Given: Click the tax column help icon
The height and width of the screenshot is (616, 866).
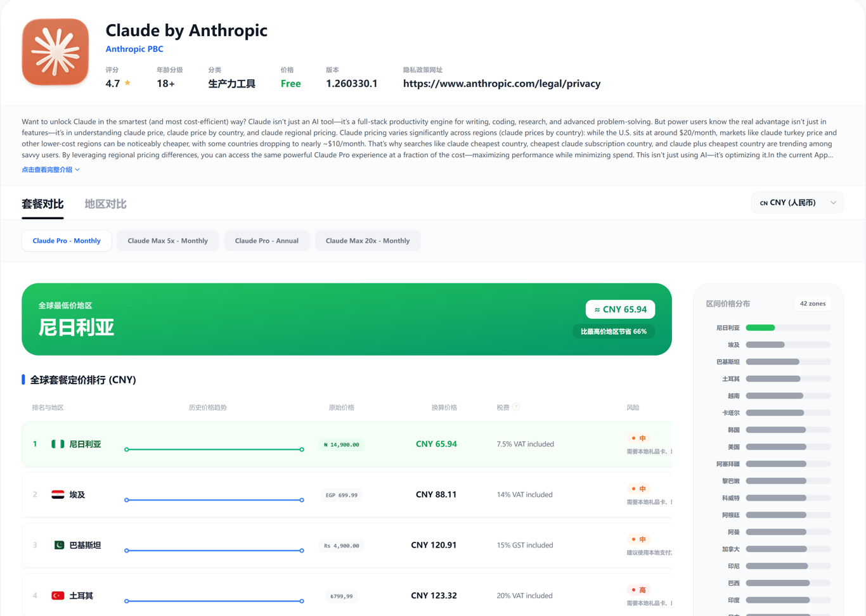Looking at the screenshot, I should click(x=516, y=407).
